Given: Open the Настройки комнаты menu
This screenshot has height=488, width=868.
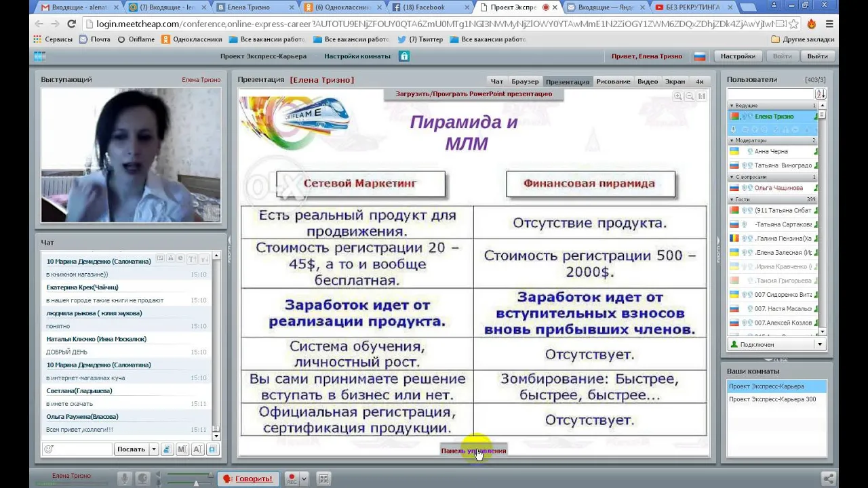Looking at the screenshot, I should (x=357, y=56).
